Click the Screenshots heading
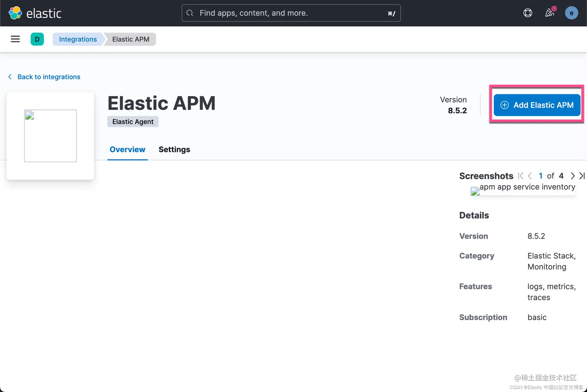The height and width of the screenshot is (392, 587). pos(486,176)
